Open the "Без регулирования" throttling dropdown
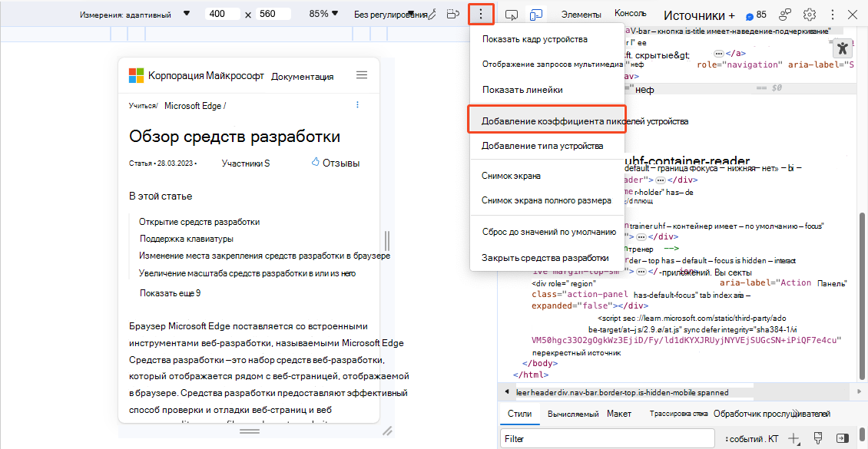The image size is (868, 449). point(386,13)
